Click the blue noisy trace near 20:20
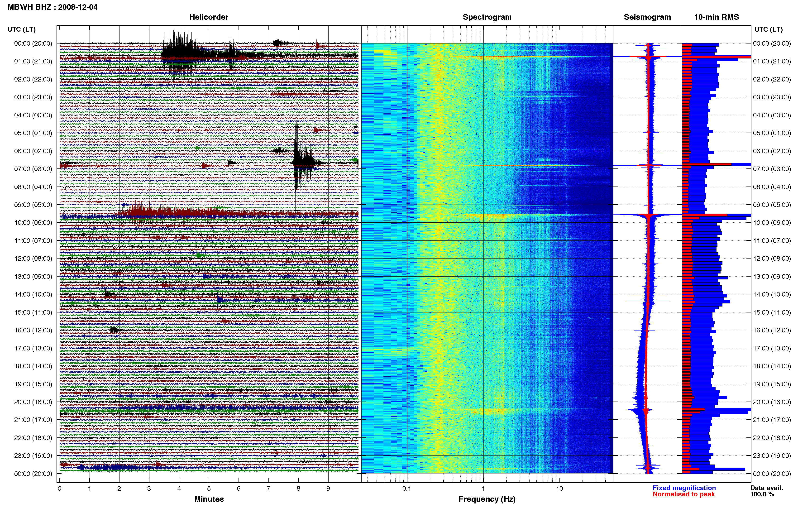Image resolution: width=812 pixels, height=508 pixels. coord(209,408)
